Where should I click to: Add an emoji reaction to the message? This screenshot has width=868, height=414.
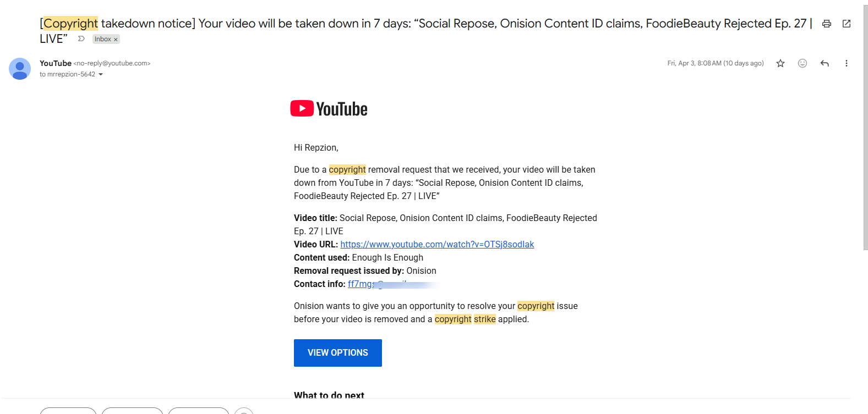click(803, 63)
